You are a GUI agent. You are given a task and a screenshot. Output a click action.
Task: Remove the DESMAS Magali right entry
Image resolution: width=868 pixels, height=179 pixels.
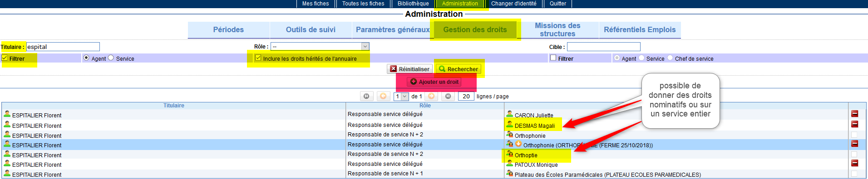coord(854,124)
